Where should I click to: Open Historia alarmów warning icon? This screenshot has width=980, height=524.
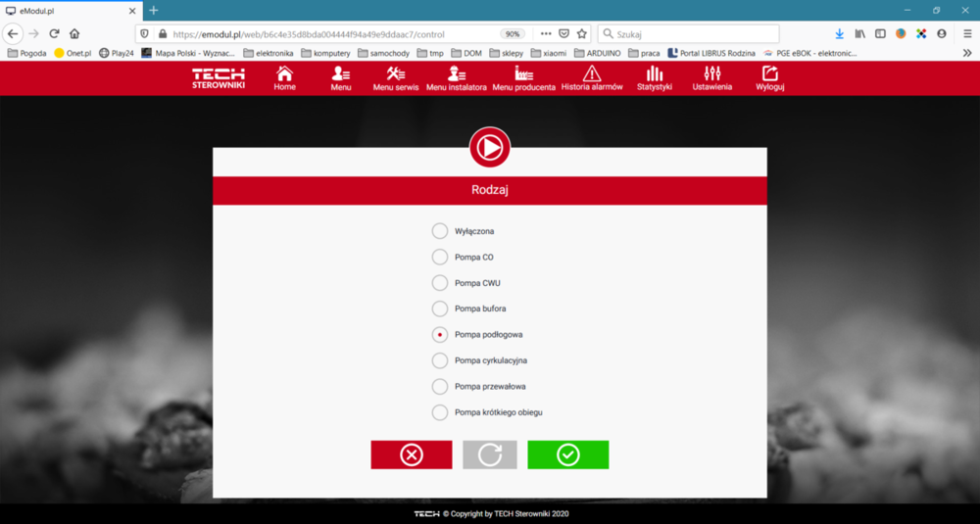click(x=592, y=74)
